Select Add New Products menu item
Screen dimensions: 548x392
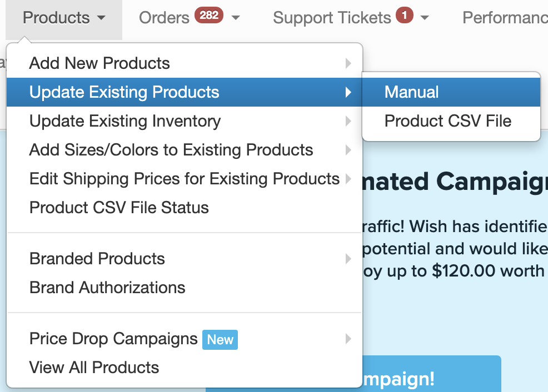tap(100, 63)
